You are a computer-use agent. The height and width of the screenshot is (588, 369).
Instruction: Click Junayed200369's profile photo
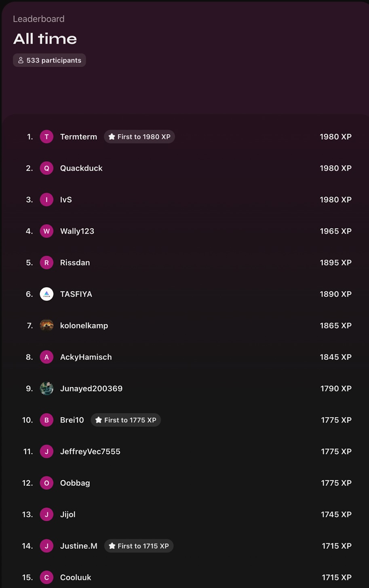coord(46,389)
